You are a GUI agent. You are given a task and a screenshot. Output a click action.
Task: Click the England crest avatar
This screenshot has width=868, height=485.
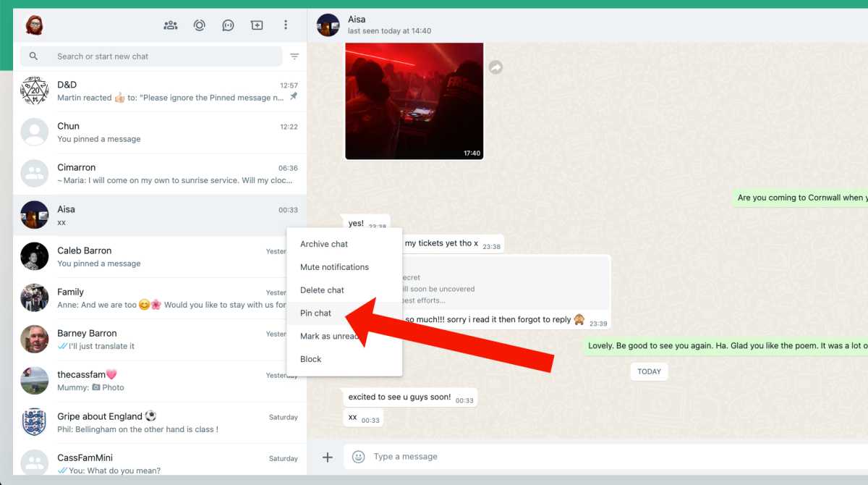35,423
